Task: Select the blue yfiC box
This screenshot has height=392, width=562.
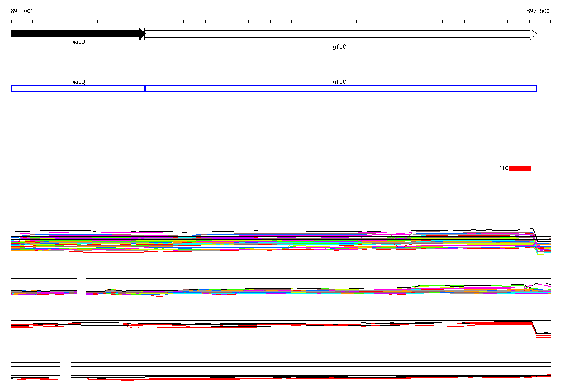Action: pos(341,88)
